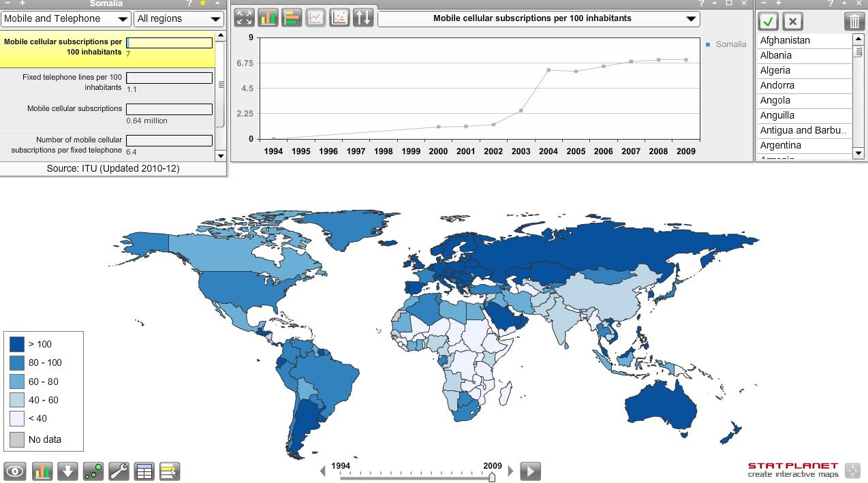Viewport: 868px width, 483px height.
Task: Select all countries with green checkmark
Action: (769, 21)
